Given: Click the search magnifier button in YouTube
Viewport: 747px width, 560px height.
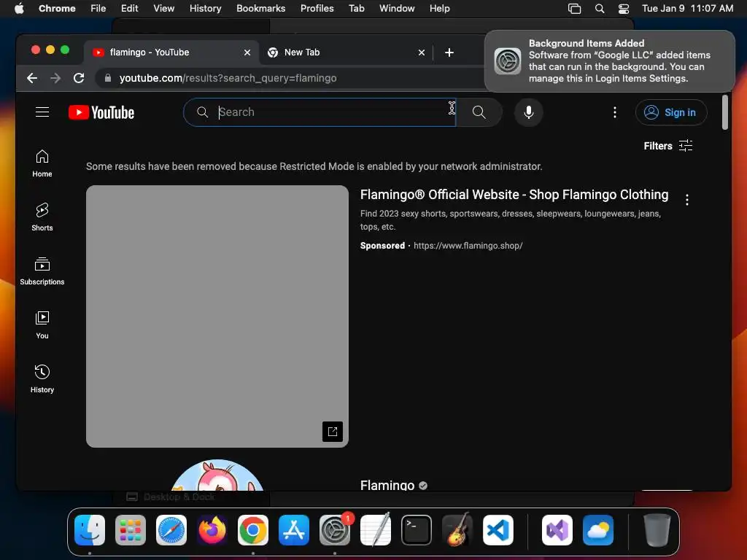Looking at the screenshot, I should click(x=479, y=112).
